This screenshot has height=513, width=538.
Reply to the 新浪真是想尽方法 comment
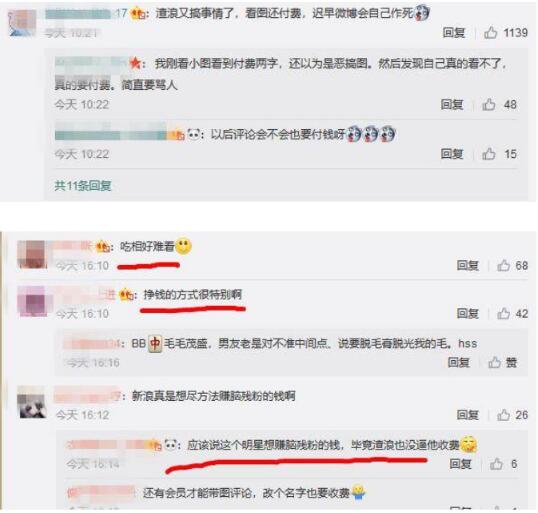tap(468, 415)
